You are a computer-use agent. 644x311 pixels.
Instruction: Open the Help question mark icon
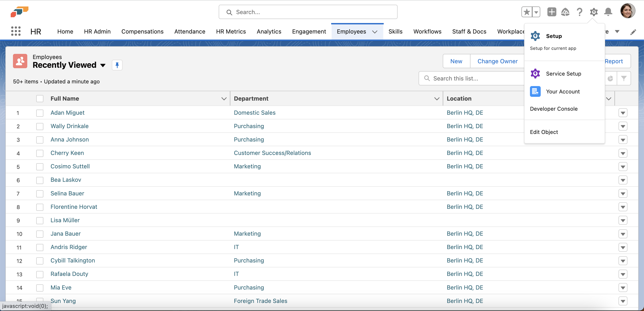pyautogui.click(x=580, y=12)
